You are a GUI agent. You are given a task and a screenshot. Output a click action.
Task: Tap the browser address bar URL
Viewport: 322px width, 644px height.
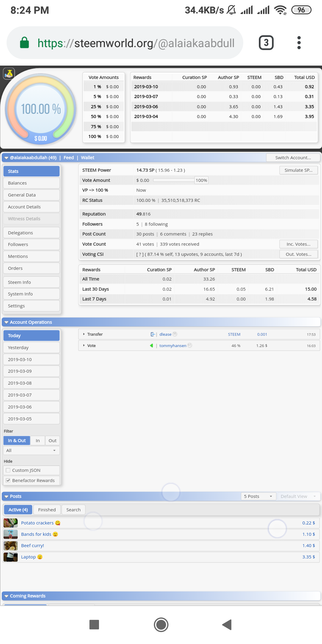(x=136, y=43)
